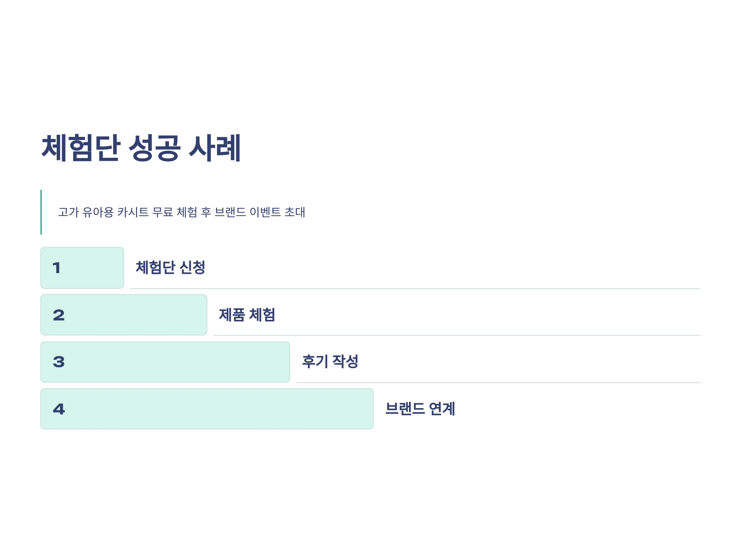Click the number 3 in the third step box
Viewport: 747px width, 560px height.
[x=59, y=362]
